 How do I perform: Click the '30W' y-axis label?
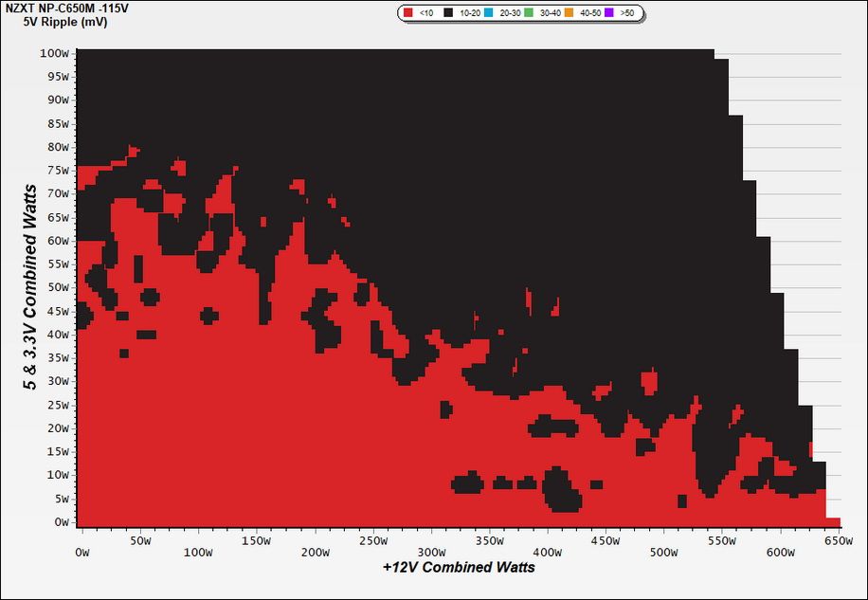click(57, 381)
